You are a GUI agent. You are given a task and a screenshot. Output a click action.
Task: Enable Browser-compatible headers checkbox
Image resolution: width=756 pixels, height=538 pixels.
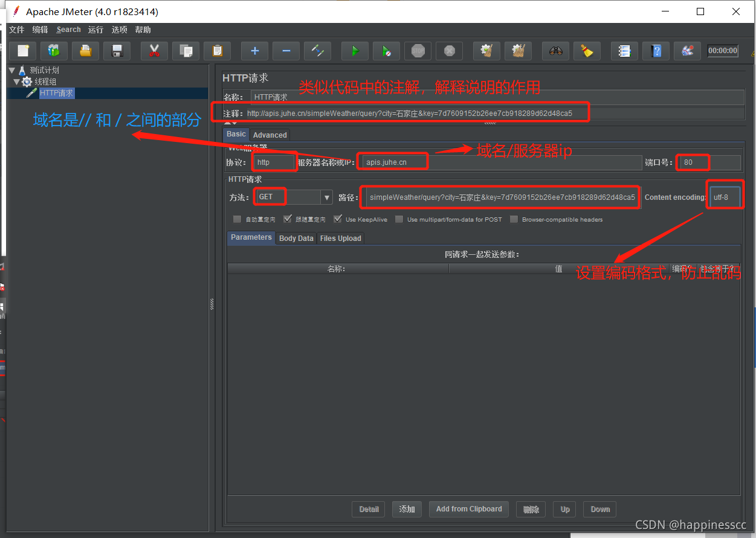[514, 219]
